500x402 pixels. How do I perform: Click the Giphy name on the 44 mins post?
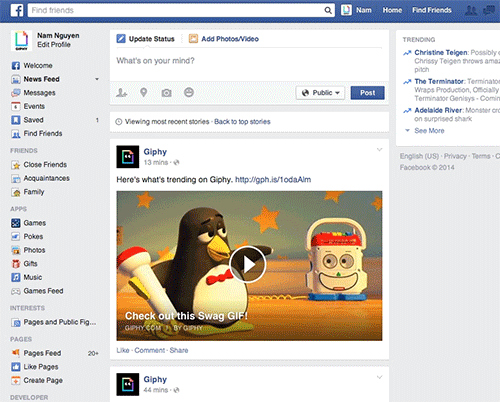[155, 379]
